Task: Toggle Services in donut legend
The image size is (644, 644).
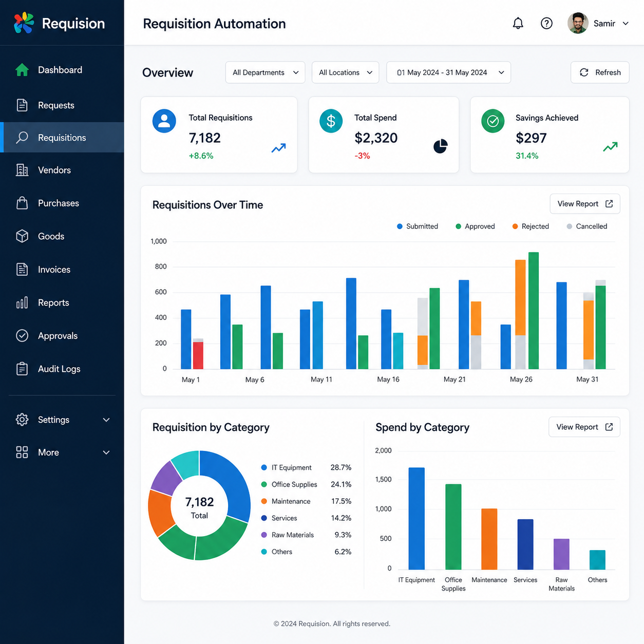Action: pos(306,518)
